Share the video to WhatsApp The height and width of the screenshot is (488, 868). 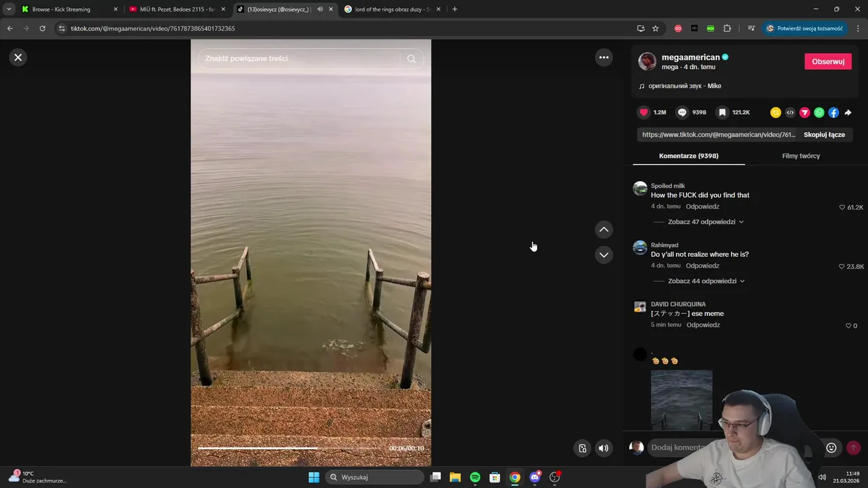pyautogui.click(x=819, y=113)
